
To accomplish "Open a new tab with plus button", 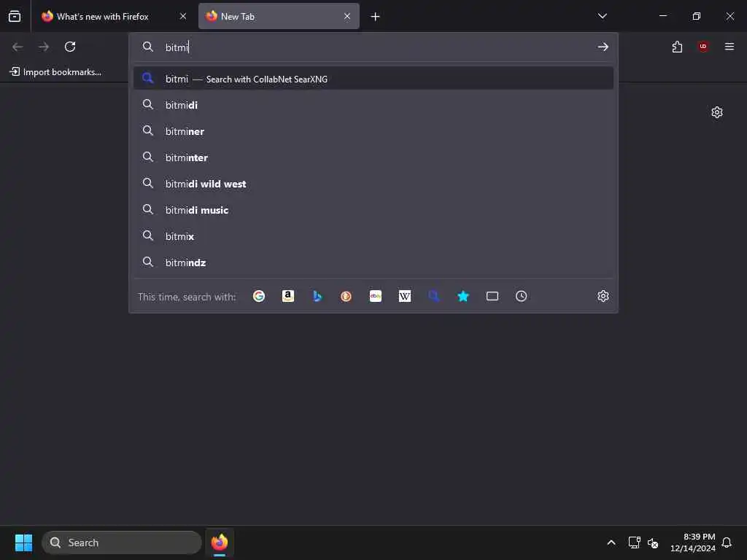I will [376, 17].
